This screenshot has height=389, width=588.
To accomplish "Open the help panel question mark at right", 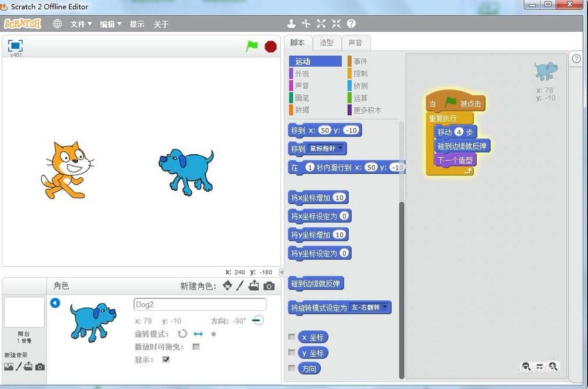I will pyautogui.click(x=576, y=59).
